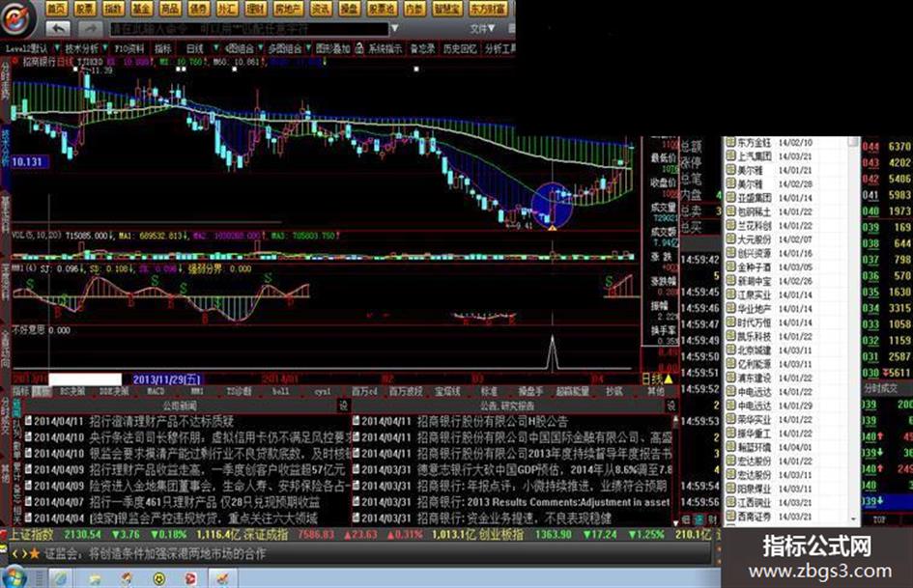Expand the 多图组合 dropdown arrow
913x588 pixels.
pyautogui.click(x=308, y=48)
